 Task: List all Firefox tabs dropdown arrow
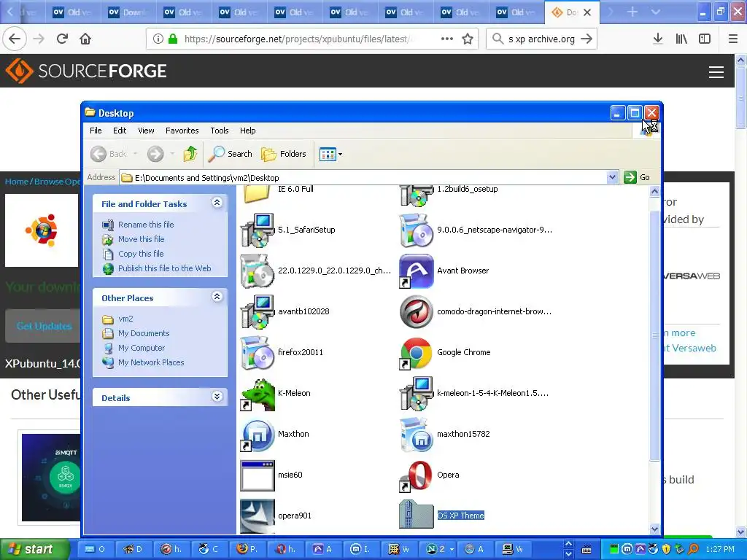656,12
